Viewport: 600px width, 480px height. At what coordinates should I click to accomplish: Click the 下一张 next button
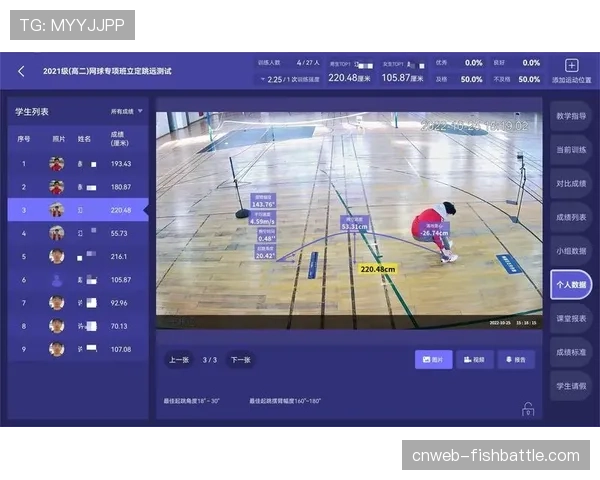coord(240,359)
